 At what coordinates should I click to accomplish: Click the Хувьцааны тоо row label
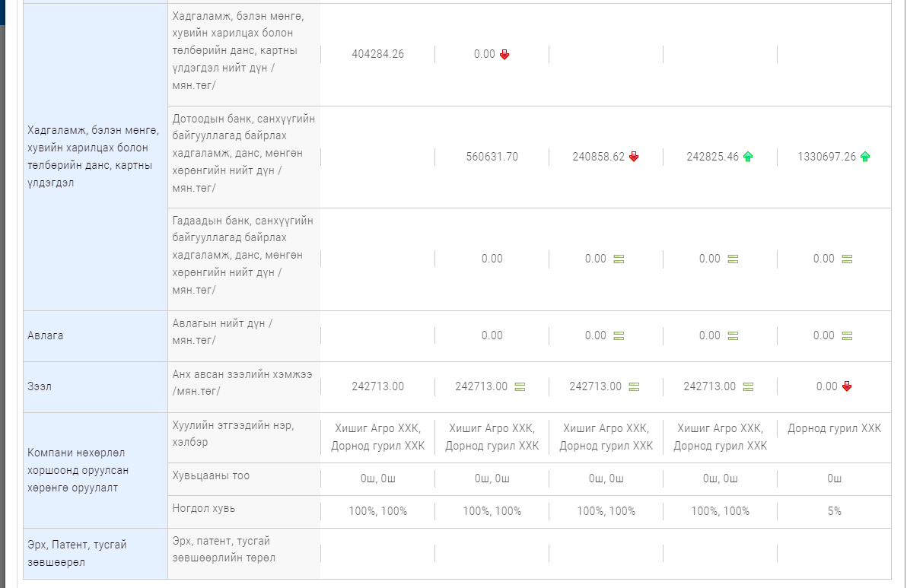(211, 476)
